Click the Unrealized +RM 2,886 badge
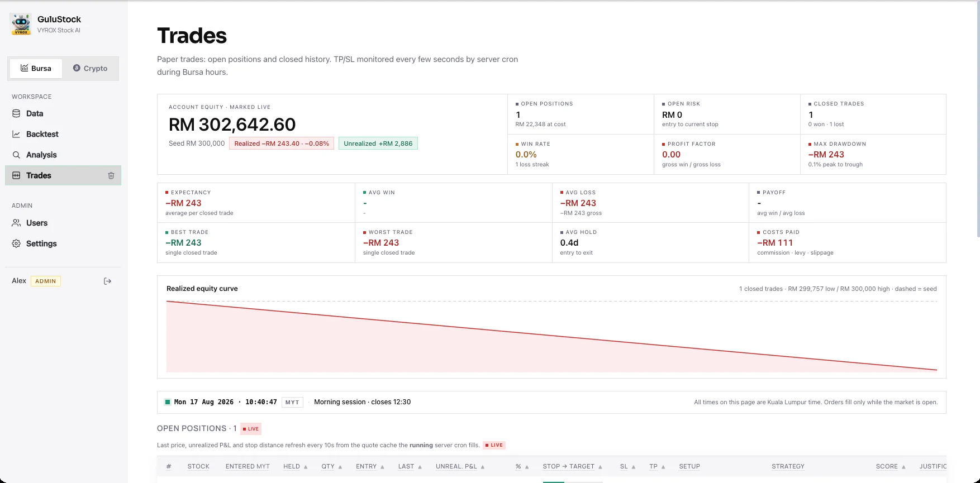Viewport: 980px width, 483px height. tap(378, 144)
